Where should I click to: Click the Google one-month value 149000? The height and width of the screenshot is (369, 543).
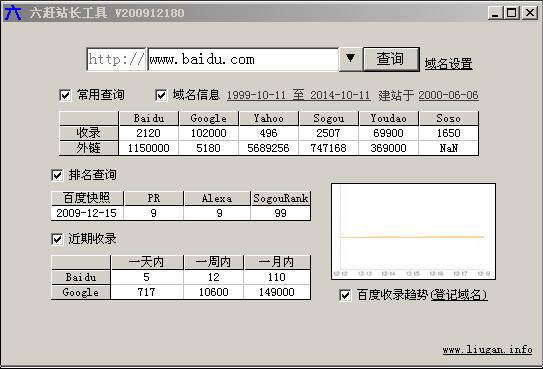277,292
